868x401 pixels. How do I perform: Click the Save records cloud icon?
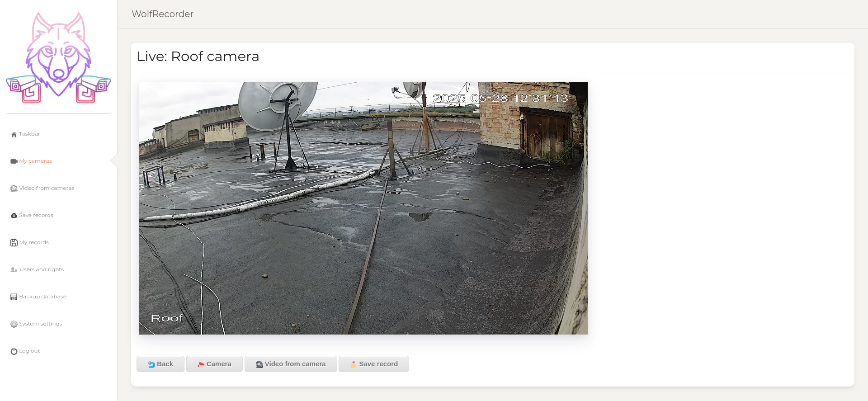(14, 216)
